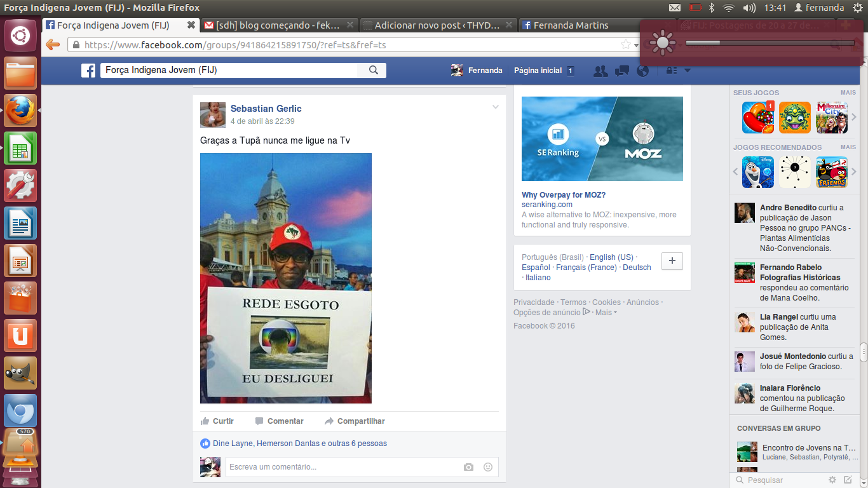Image resolution: width=868 pixels, height=488 pixels.
Task: Click Comentar under the post
Action: tap(280, 421)
